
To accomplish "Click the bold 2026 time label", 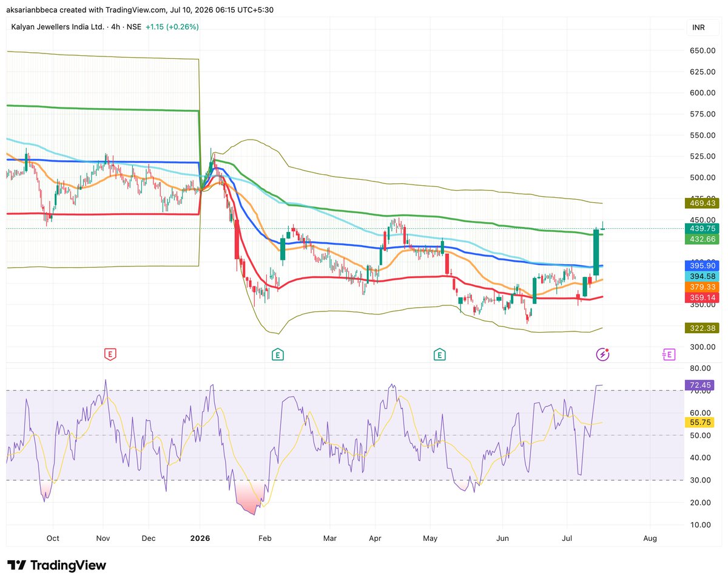I will coord(200,538).
